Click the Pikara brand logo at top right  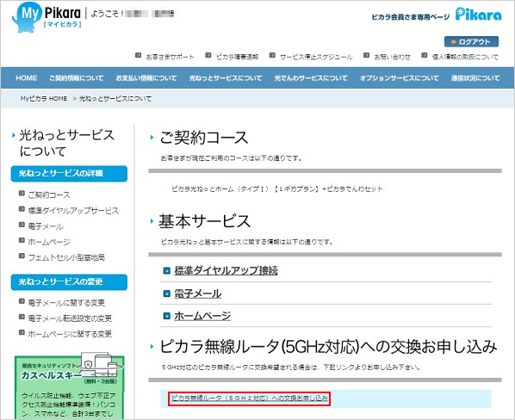[x=478, y=15]
